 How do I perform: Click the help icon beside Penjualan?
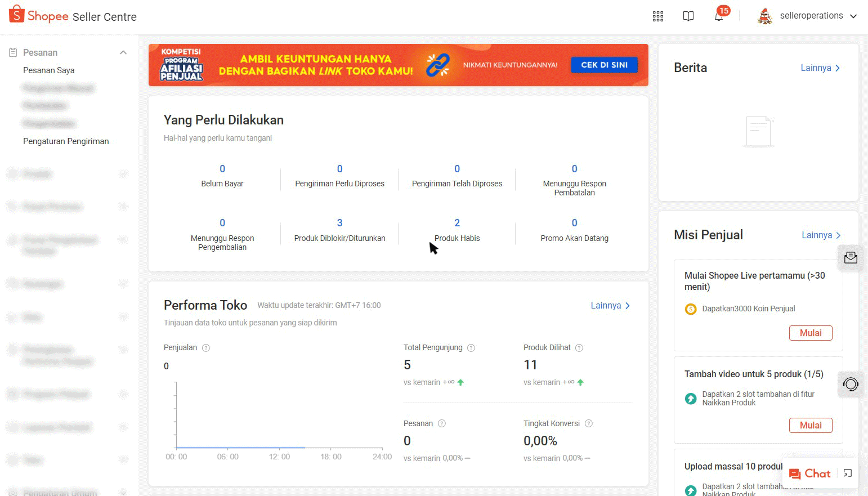[206, 348]
